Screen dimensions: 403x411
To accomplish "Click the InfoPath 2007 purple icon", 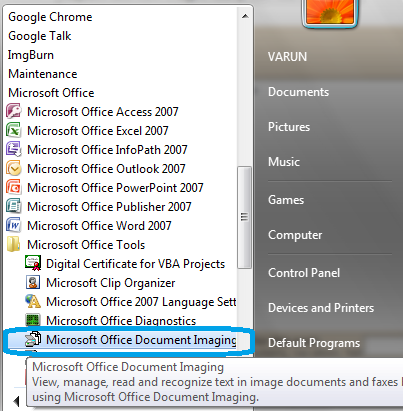I will pyautogui.click(x=13, y=149).
